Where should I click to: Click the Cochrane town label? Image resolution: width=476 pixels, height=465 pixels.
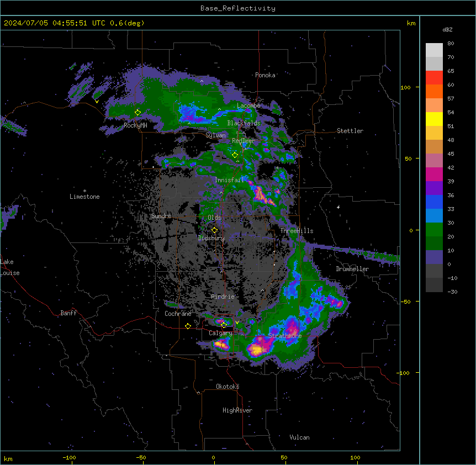click(x=178, y=314)
